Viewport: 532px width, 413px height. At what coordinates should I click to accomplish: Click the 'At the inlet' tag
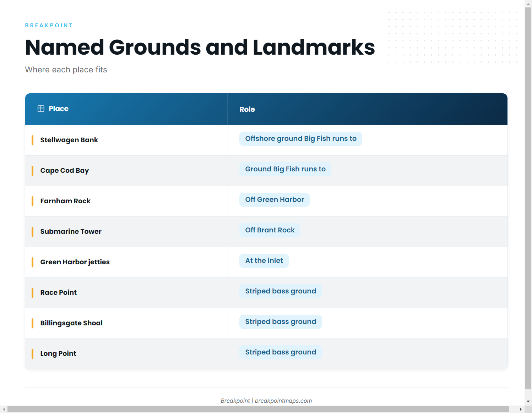click(264, 261)
